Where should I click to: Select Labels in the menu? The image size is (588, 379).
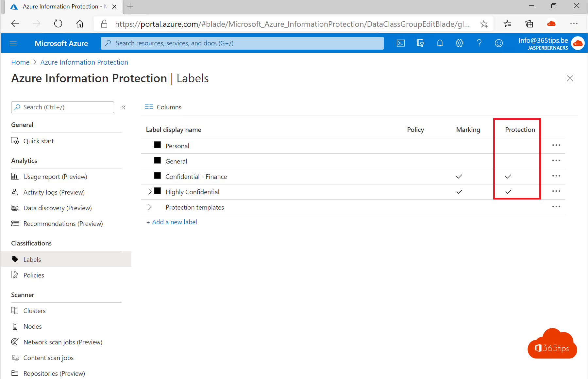66,260
